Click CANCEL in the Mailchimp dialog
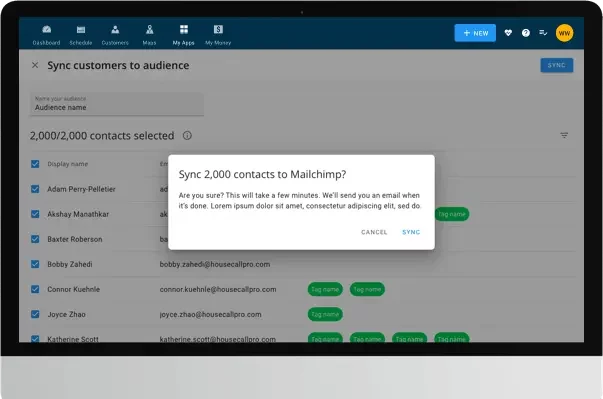603x399 pixels. pos(374,232)
